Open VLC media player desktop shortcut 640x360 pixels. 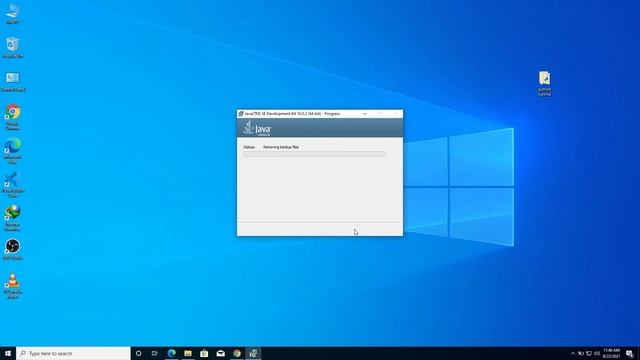tap(13, 286)
